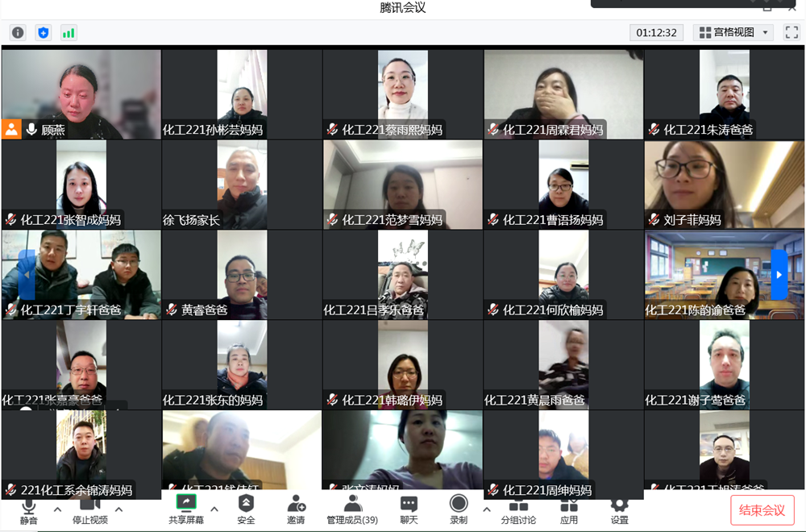This screenshot has width=806, height=532.
Task: Open the 聊天 chat panel
Action: click(x=409, y=509)
